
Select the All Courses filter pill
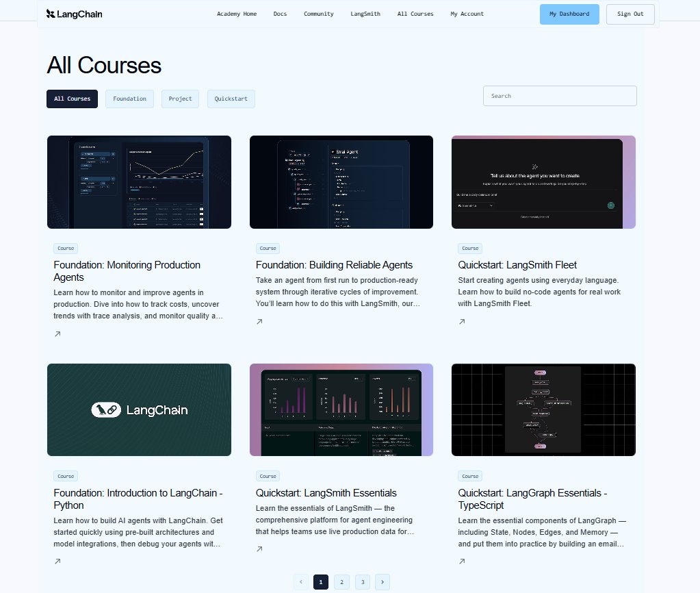(x=72, y=99)
